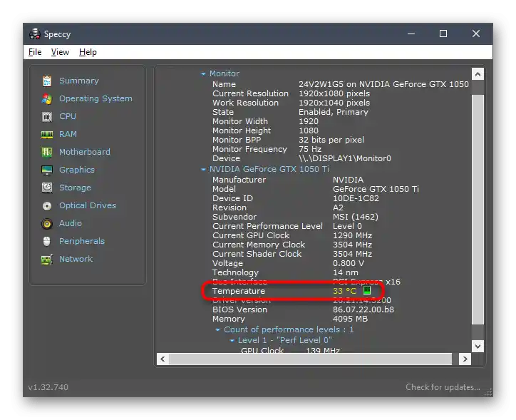The width and height of the screenshot is (516, 420).
Task: Open the Storage section
Action: [75, 188]
